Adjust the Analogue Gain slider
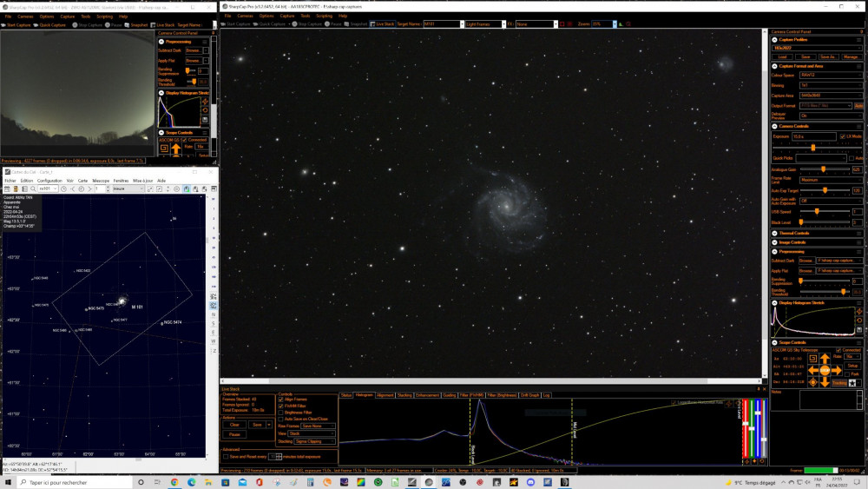The height and width of the screenshot is (489, 868). [x=825, y=169]
